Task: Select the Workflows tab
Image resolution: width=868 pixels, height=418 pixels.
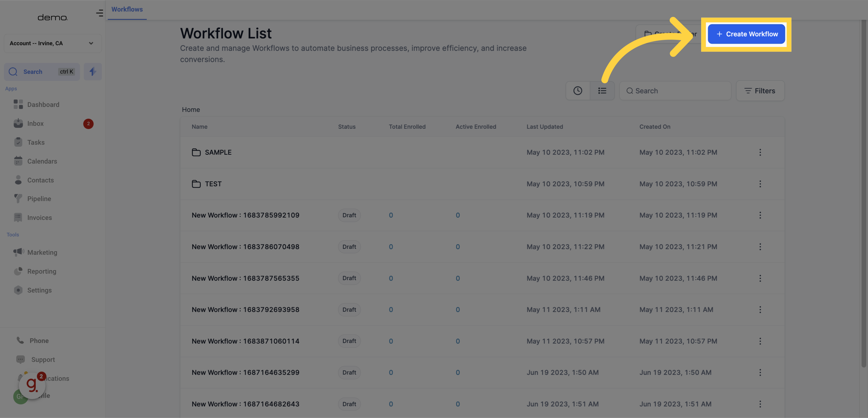Action: [127, 9]
